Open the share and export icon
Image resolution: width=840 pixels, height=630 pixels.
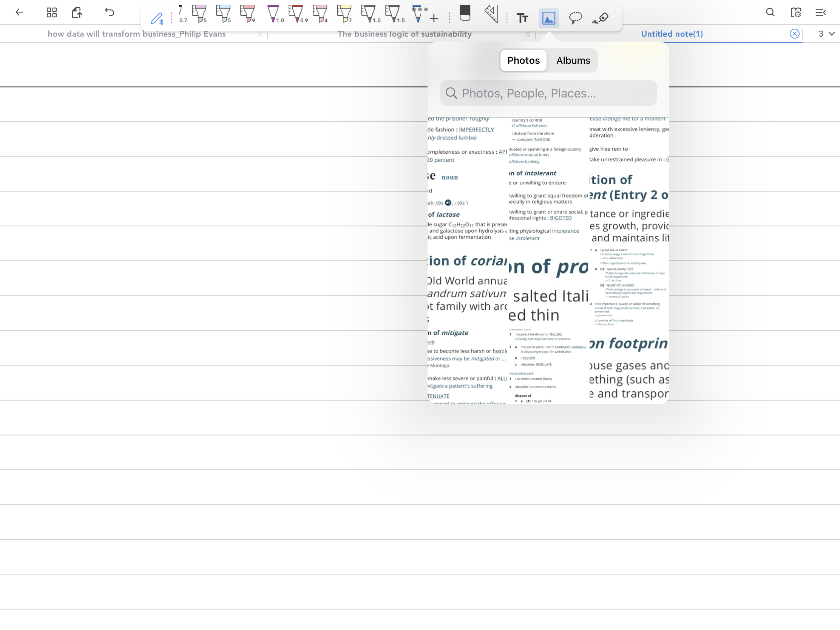(77, 12)
